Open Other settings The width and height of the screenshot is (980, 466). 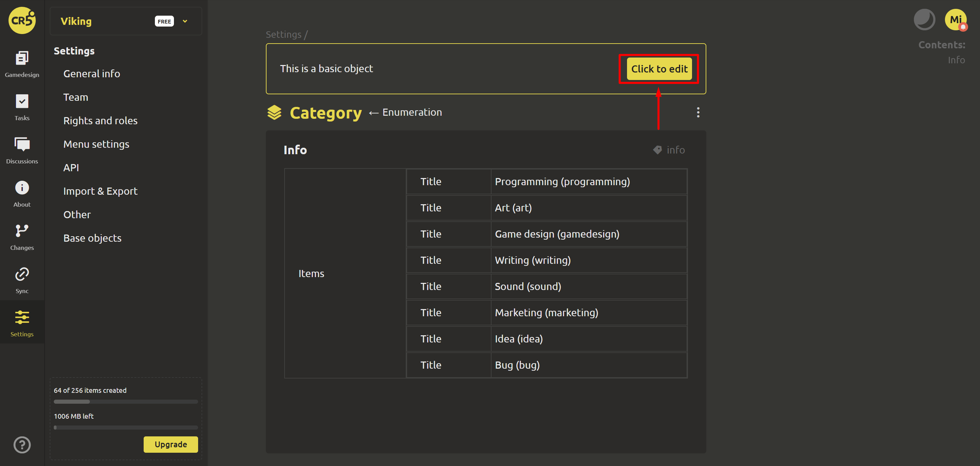(77, 214)
